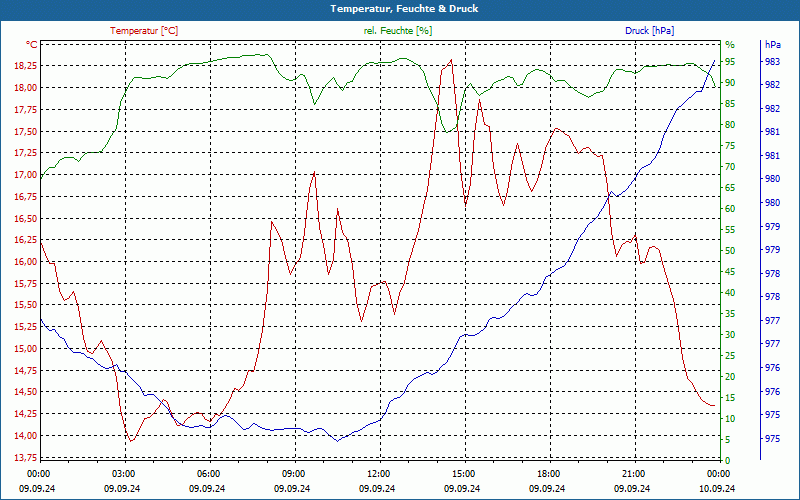Image resolution: width=800 pixels, height=500 pixels.
Task: Click green humidity axis value 25
Action: click(x=730, y=356)
